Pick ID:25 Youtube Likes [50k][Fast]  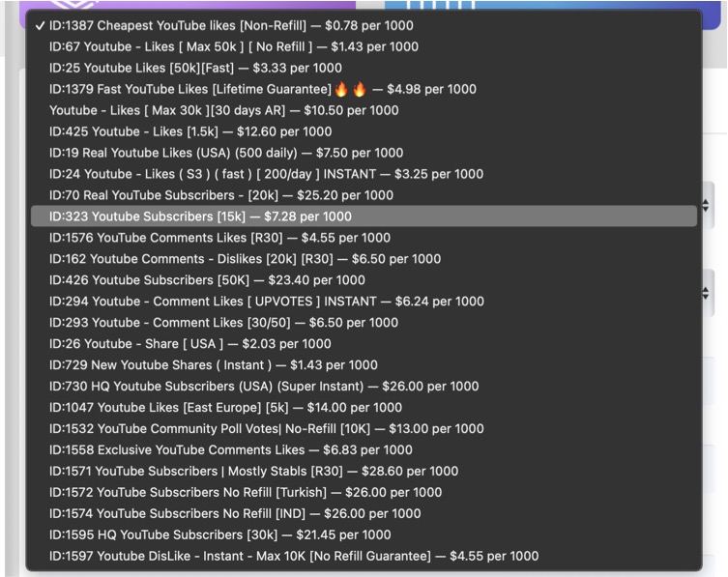coord(364,68)
